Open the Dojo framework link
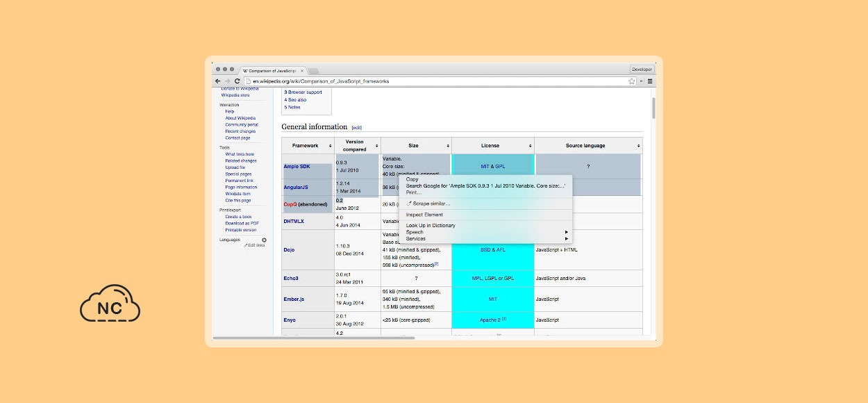Screen dimensions: 868x403 290,249
